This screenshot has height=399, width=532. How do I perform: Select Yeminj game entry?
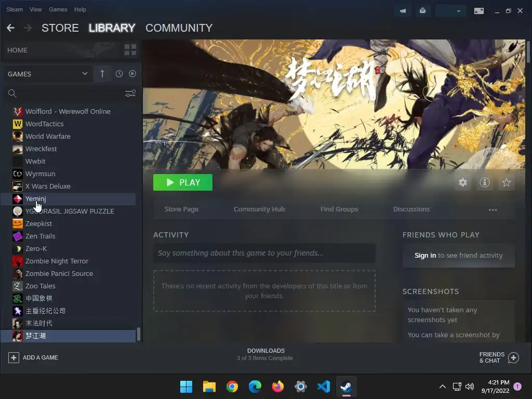click(x=68, y=199)
